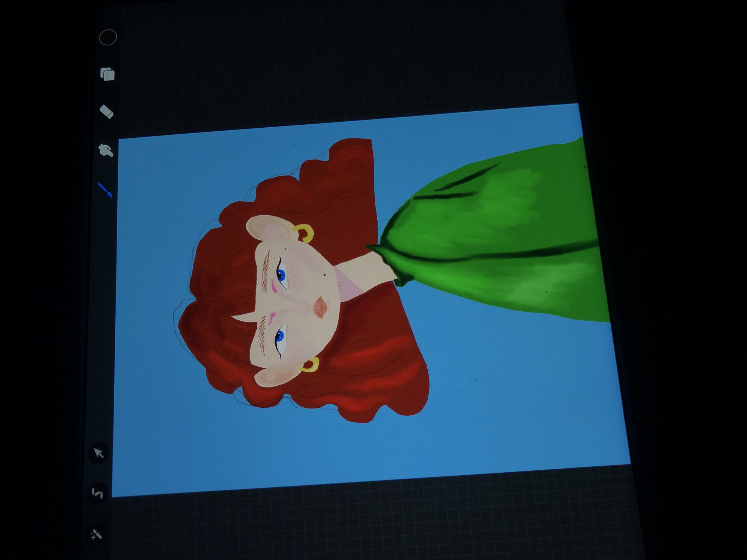Activate the S-shaped Selection tool
747x560 pixels.
click(97, 494)
